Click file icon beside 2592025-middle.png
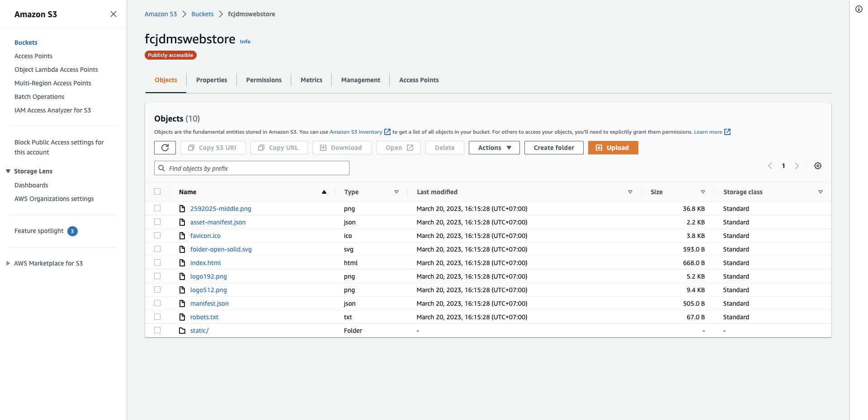 point(182,209)
